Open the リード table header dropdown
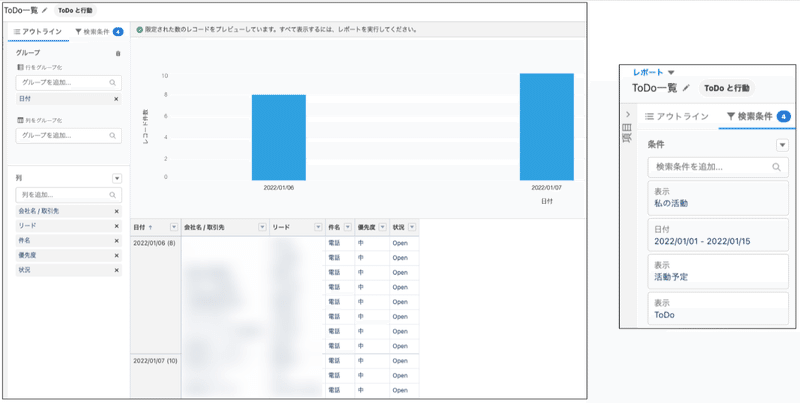 [318, 228]
